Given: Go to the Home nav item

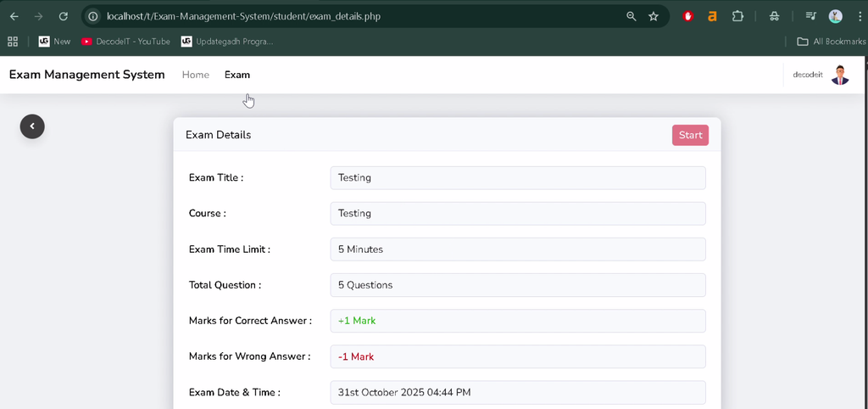Looking at the screenshot, I should click(196, 75).
